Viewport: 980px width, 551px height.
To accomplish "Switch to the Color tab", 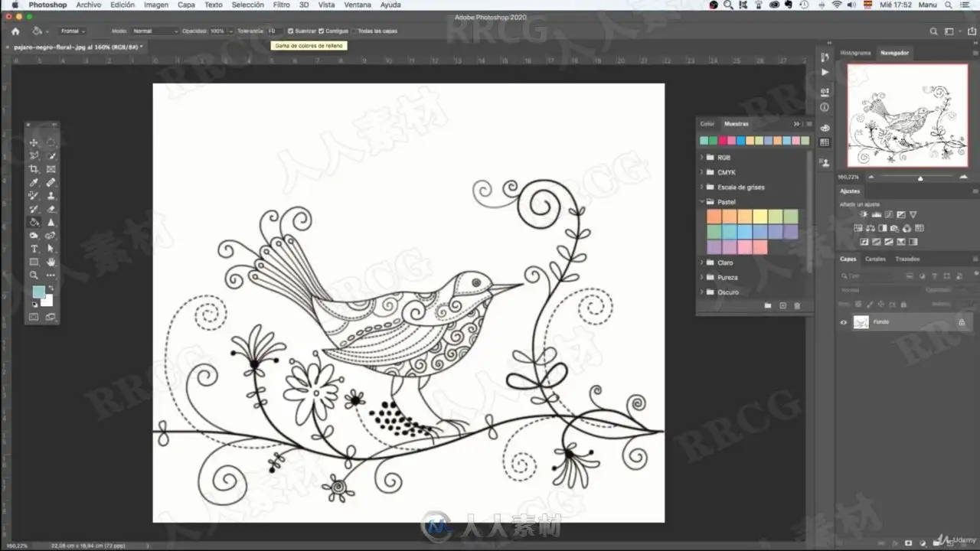I will (707, 124).
